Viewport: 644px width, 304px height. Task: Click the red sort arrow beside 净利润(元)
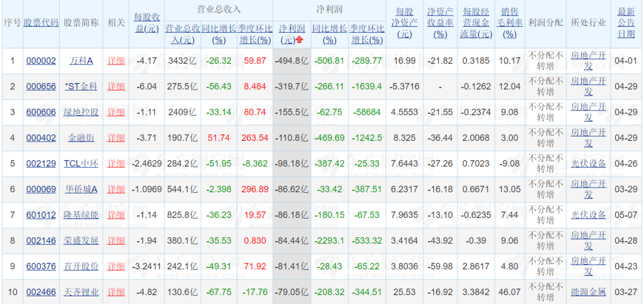point(299,39)
